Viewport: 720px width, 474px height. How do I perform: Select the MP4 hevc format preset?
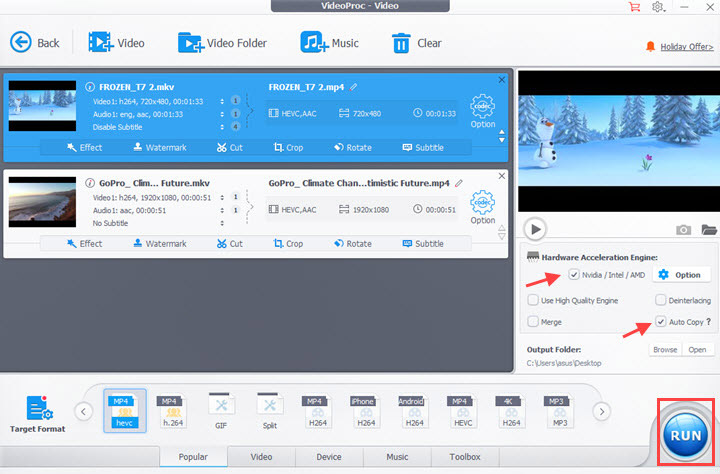(x=124, y=411)
